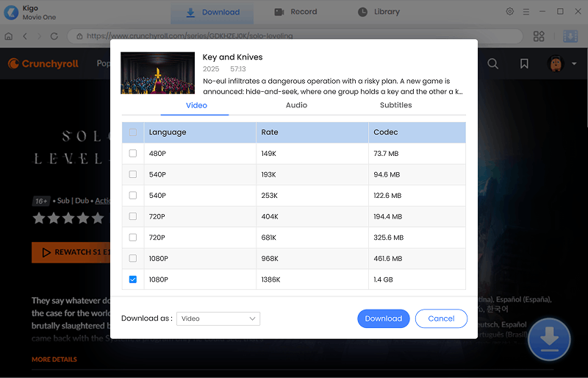
Task: Click the Language column header
Action: point(200,132)
